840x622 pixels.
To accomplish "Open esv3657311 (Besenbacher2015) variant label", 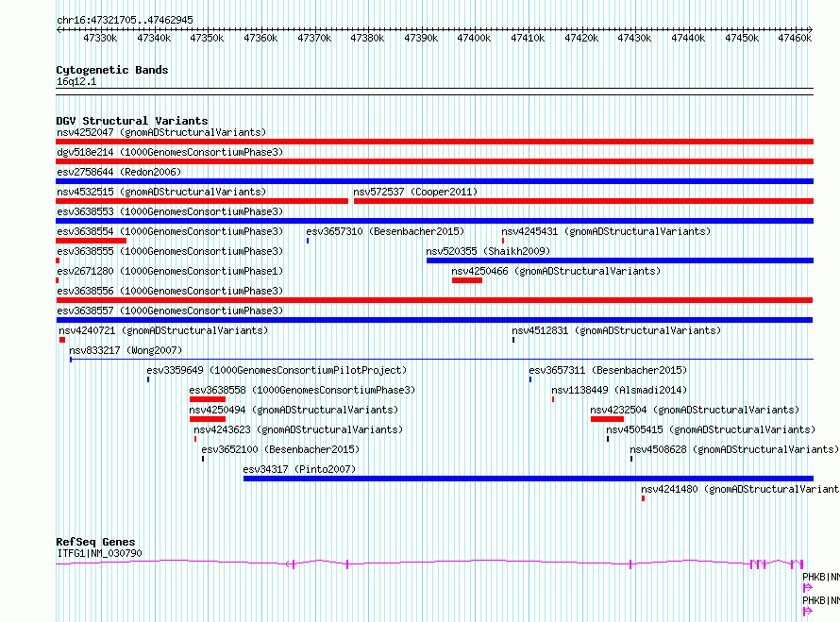I will pyautogui.click(x=608, y=370).
